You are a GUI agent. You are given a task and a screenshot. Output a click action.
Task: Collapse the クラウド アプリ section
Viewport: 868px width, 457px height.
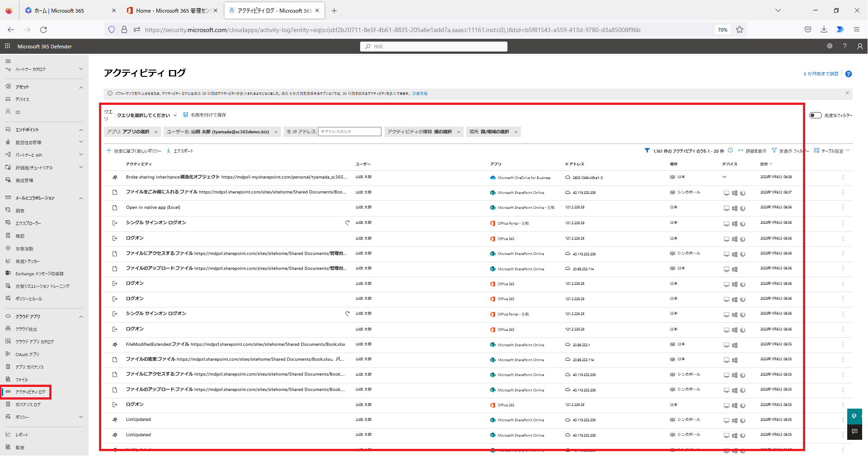81,316
